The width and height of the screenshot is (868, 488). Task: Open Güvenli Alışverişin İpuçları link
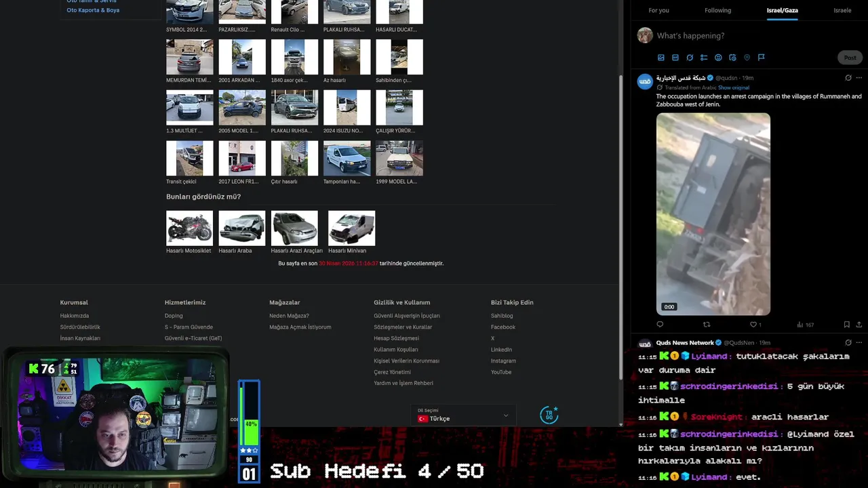coord(407,316)
